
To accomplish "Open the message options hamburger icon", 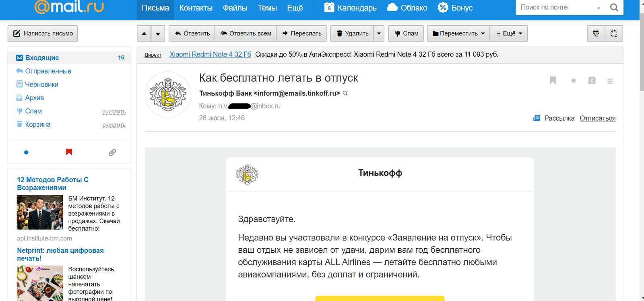I will tap(610, 81).
